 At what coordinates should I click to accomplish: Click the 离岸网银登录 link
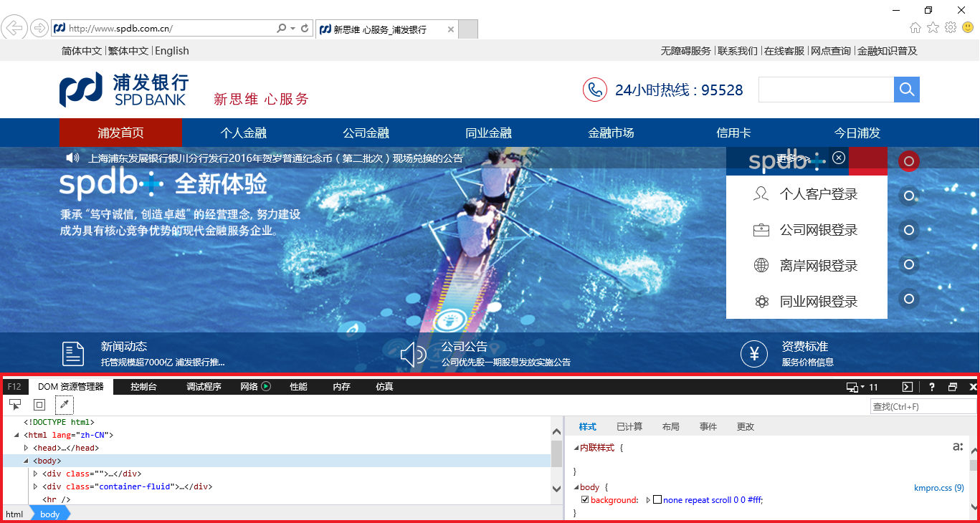click(819, 266)
